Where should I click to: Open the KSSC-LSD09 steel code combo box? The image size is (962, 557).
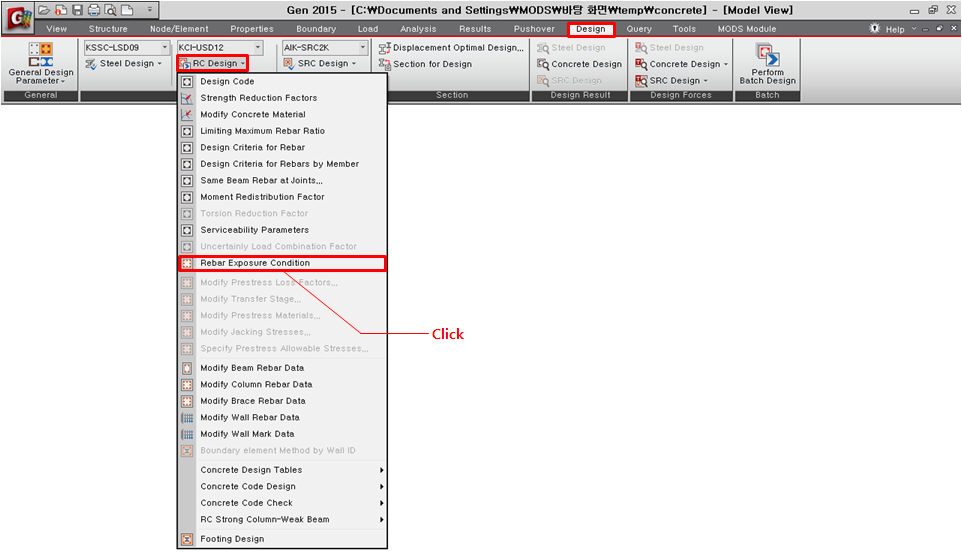[126, 47]
